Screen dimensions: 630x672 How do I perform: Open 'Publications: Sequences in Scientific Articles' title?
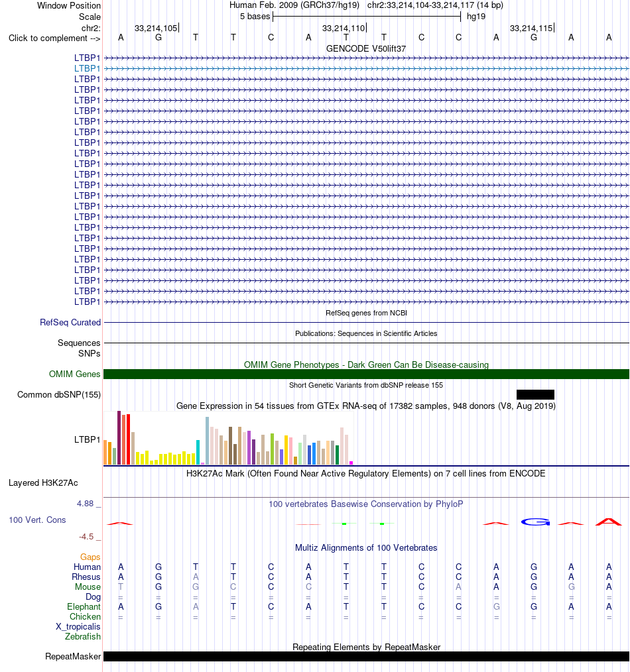point(366,333)
